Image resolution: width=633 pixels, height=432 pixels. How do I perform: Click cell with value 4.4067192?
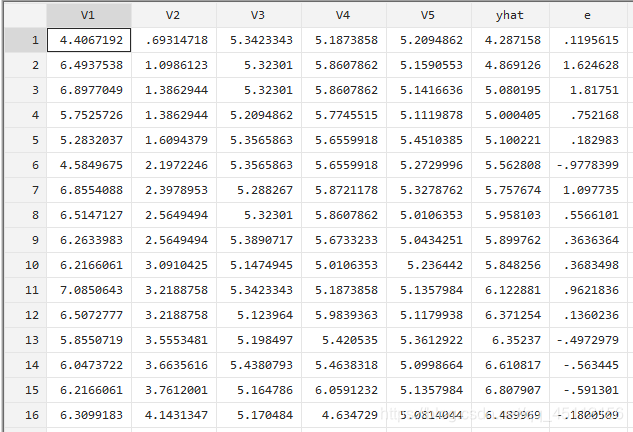[x=89, y=40]
